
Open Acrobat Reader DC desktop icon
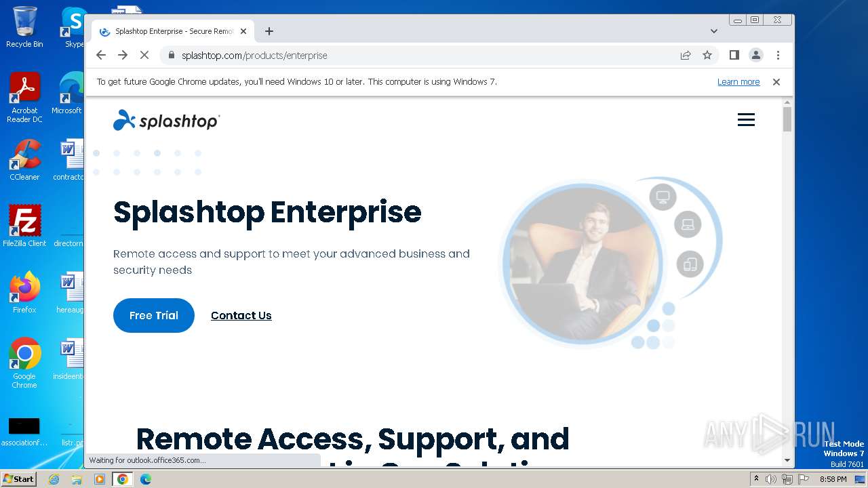pos(24,98)
